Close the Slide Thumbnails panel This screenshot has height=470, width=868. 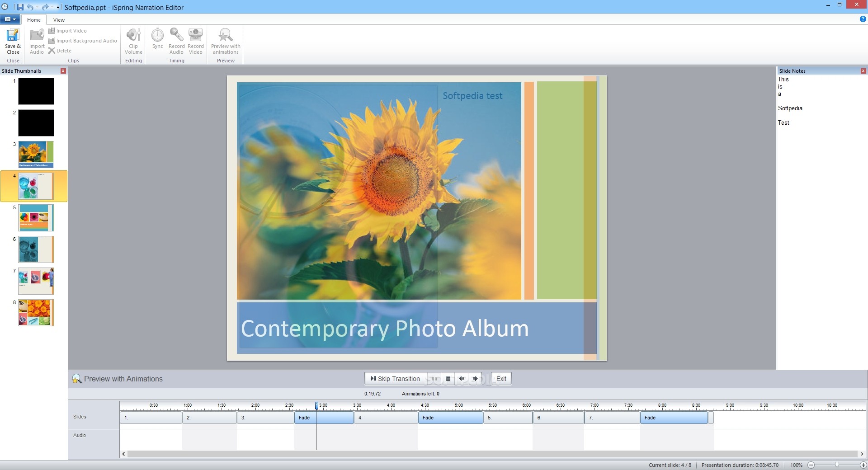pos(63,71)
